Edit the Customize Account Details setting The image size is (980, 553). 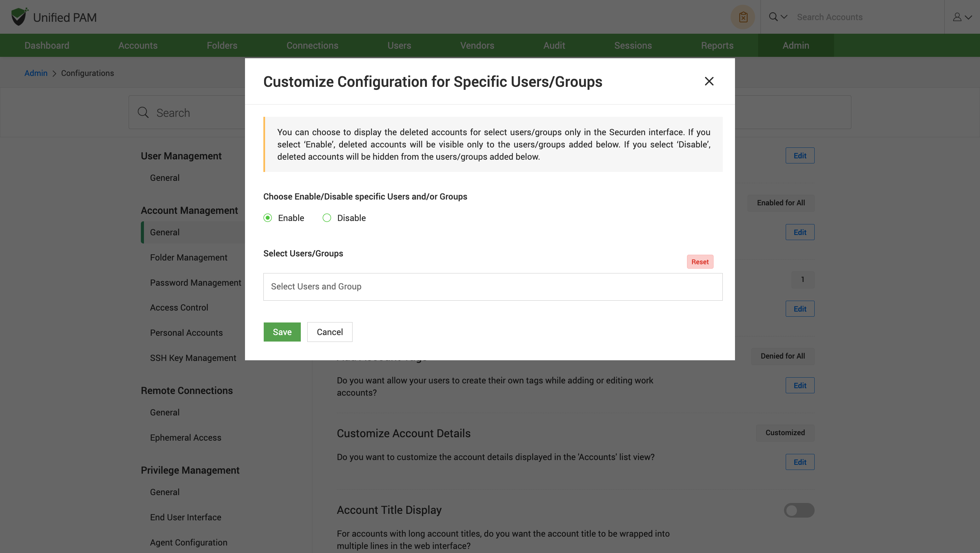[x=800, y=462]
